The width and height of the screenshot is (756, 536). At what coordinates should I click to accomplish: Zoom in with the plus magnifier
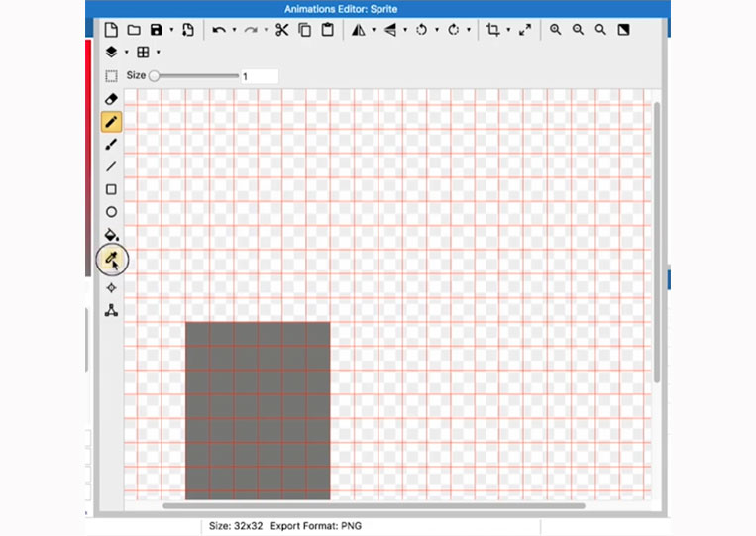556,30
